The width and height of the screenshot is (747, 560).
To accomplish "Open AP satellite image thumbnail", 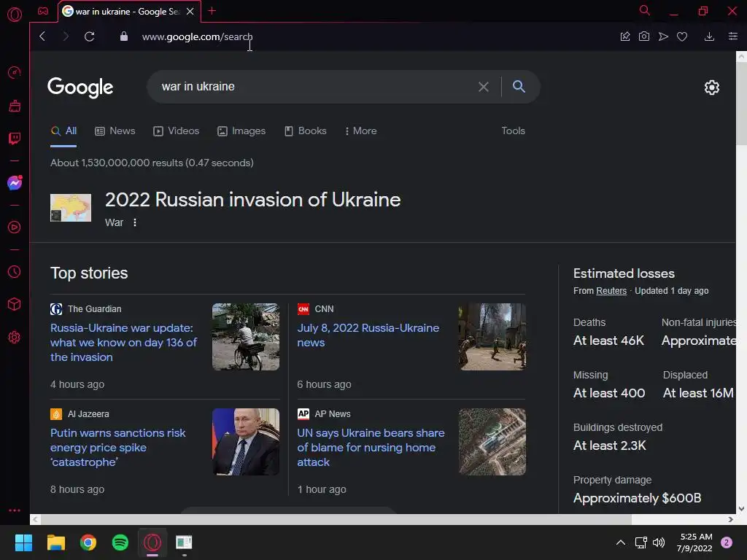I will click(492, 442).
